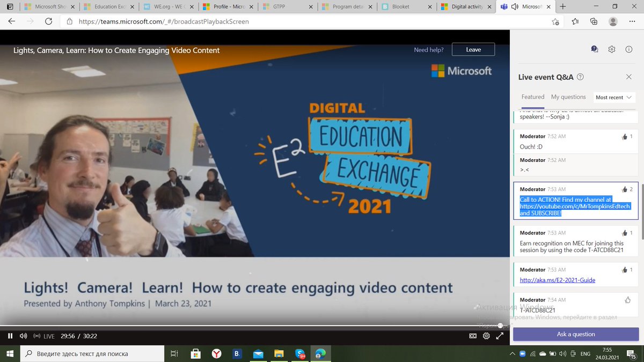The width and height of the screenshot is (644, 362).
Task: Open browser profile avatar
Action: [x=613, y=21]
